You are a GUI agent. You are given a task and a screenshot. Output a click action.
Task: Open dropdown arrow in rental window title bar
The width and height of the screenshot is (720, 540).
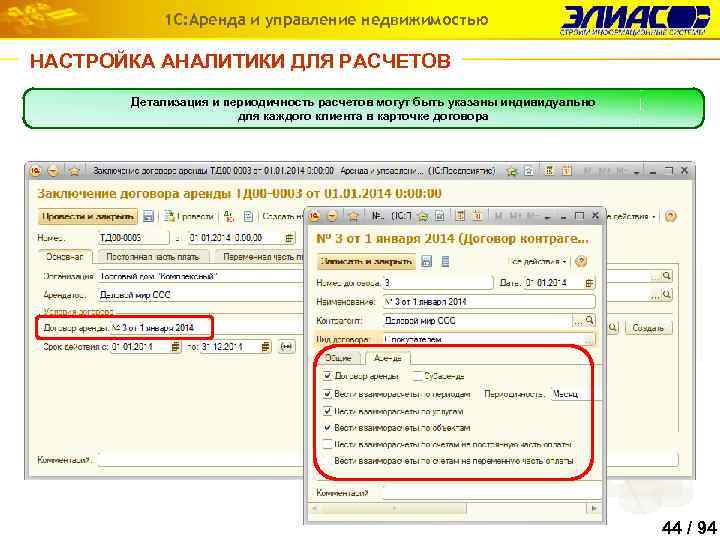(636, 172)
